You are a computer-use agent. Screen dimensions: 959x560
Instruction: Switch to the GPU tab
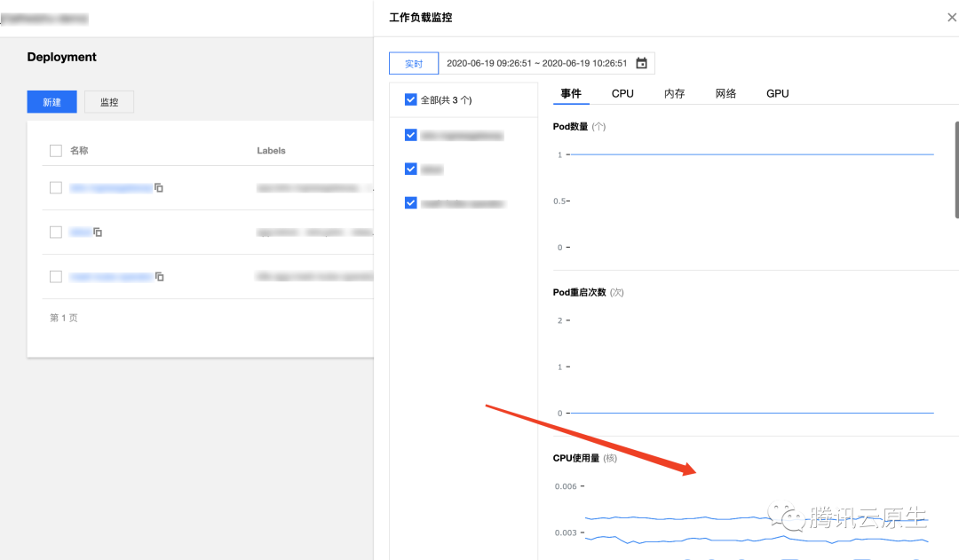coord(777,93)
